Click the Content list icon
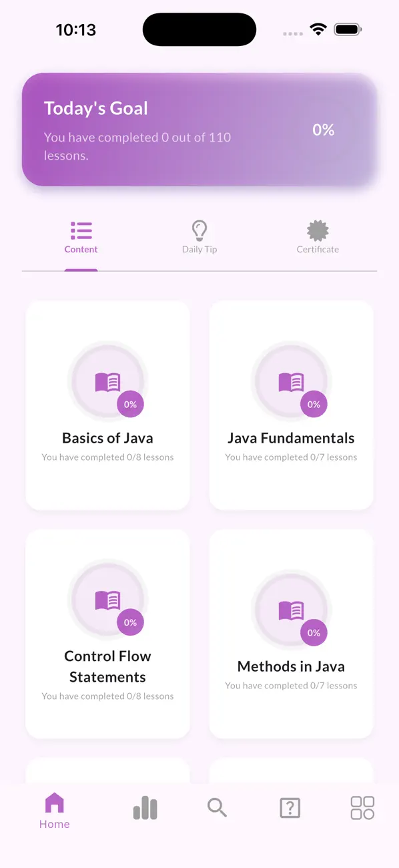Viewport: 399px width, 868px height. tap(81, 230)
